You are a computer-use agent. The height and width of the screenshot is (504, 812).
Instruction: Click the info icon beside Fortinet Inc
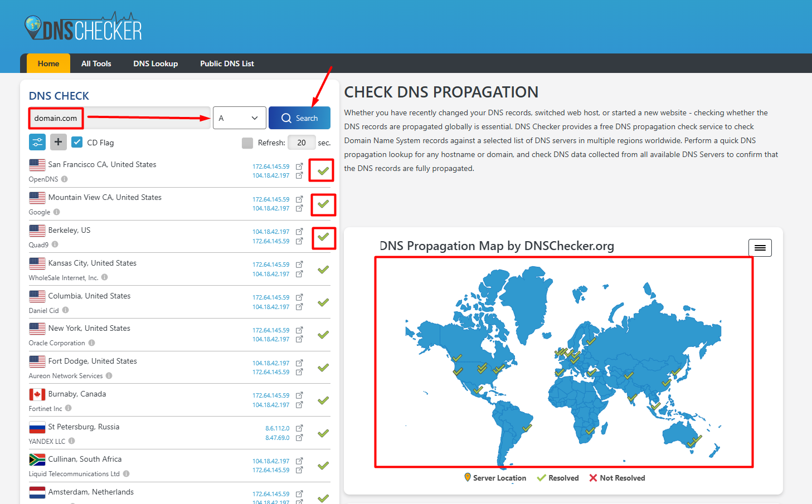tap(69, 408)
